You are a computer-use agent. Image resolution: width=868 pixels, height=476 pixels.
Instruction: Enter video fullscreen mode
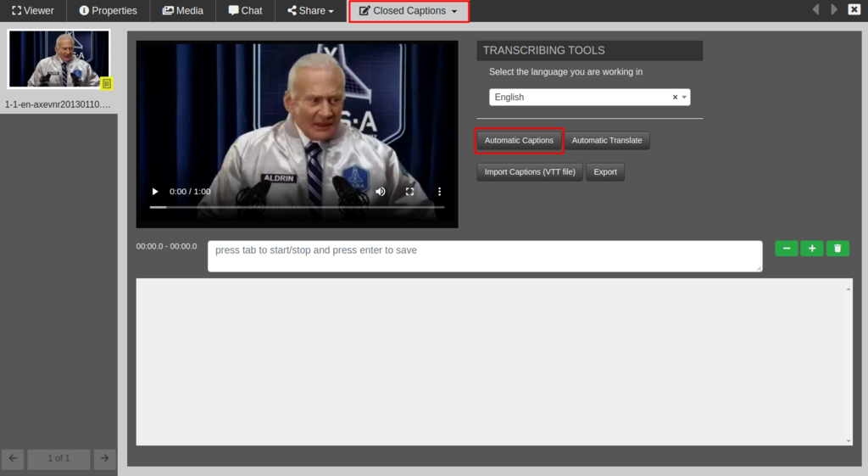coord(409,191)
